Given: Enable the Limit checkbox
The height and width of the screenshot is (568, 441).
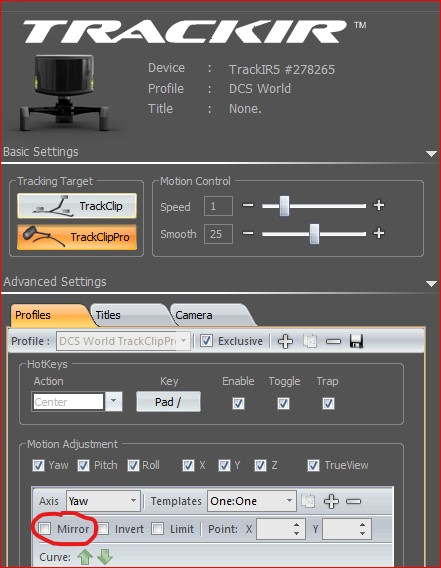Looking at the screenshot, I should (x=158, y=529).
